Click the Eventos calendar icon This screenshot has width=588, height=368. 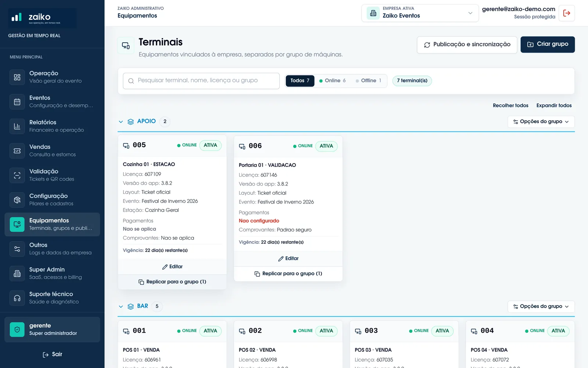17,102
